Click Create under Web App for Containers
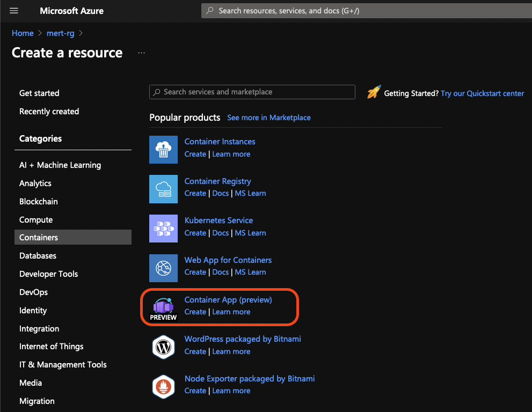 tap(195, 273)
